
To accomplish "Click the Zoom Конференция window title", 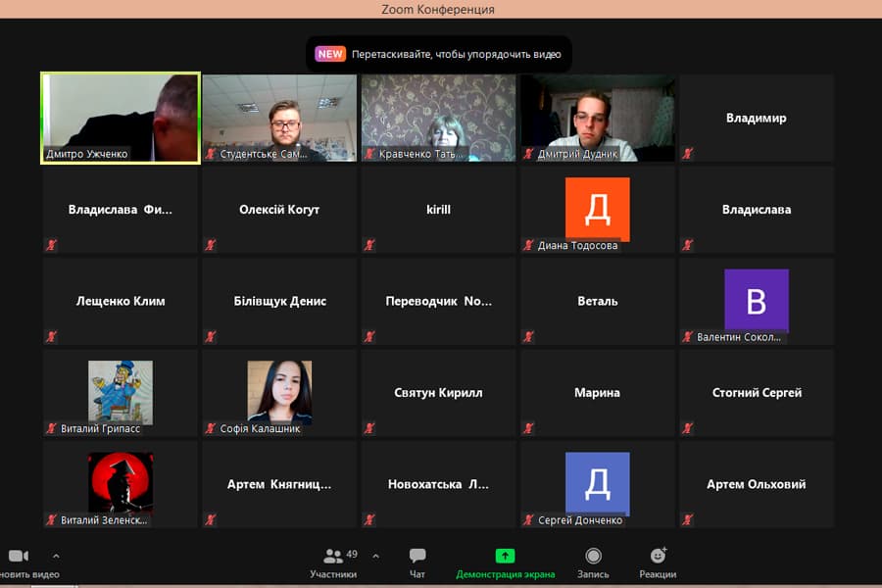I will coord(438,9).
